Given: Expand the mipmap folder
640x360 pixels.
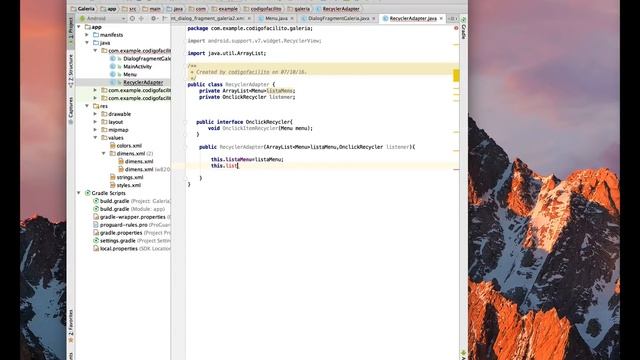Looking at the screenshot, I should (95, 130).
